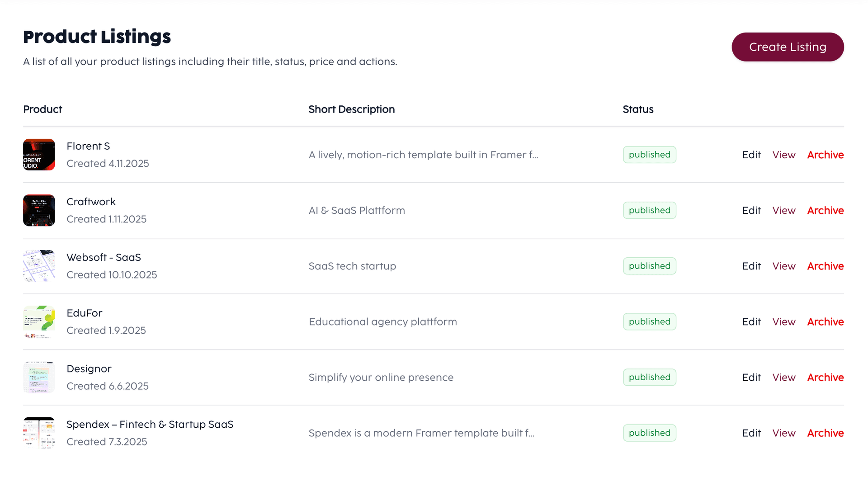Open the Craftwork listing thumbnail
868x477 pixels.
click(39, 210)
